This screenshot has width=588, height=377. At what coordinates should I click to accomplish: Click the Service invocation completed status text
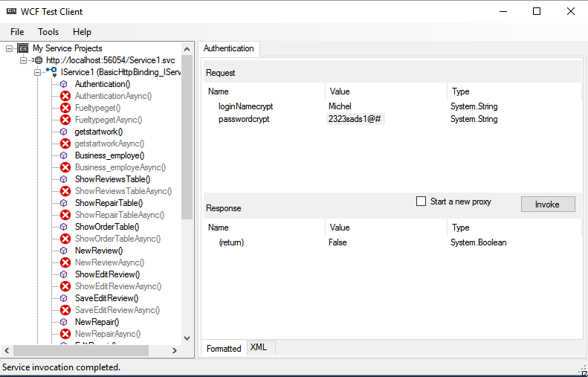coord(62,367)
